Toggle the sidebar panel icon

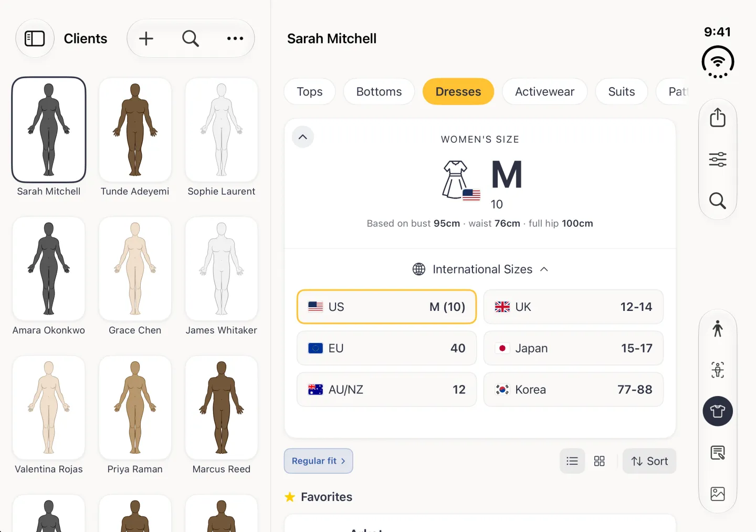click(35, 38)
